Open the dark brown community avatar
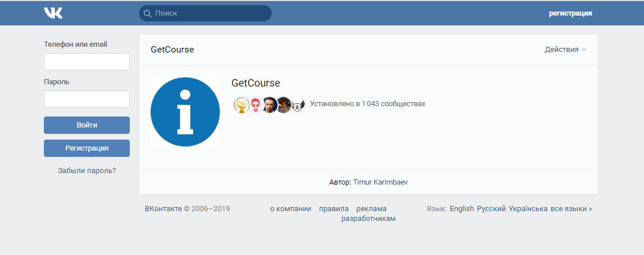 [284, 105]
